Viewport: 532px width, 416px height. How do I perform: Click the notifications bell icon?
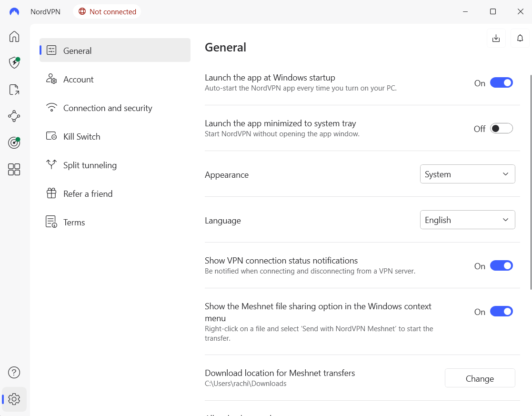point(520,38)
